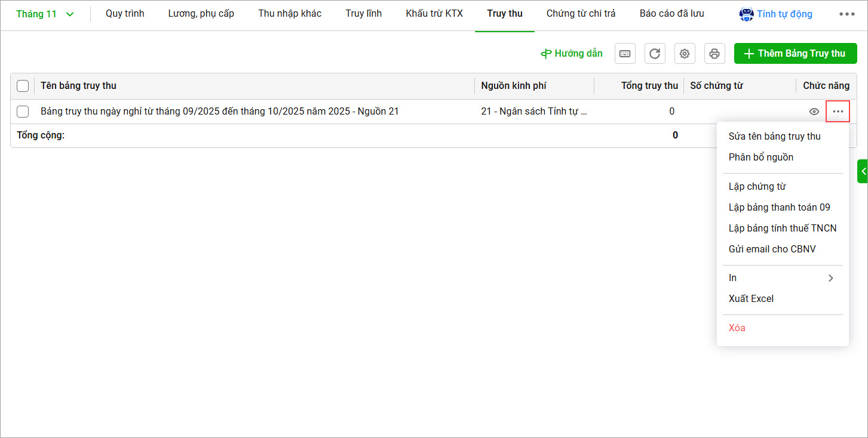Click the Tính tự động robot icon
Image resolution: width=868 pixels, height=438 pixels.
(x=746, y=14)
